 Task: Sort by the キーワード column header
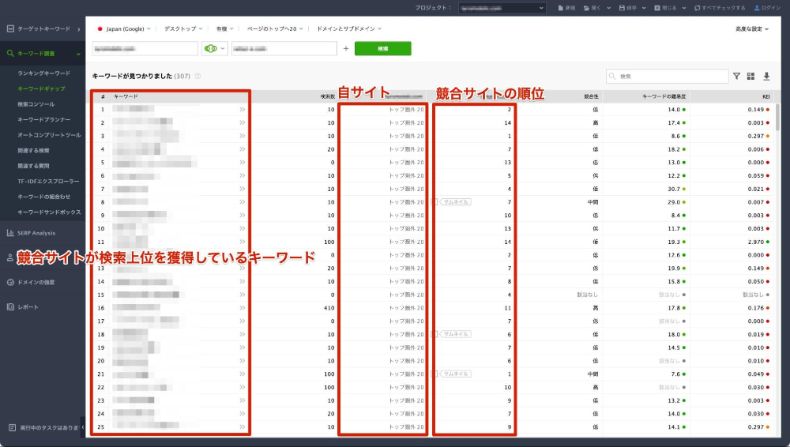tap(126, 96)
